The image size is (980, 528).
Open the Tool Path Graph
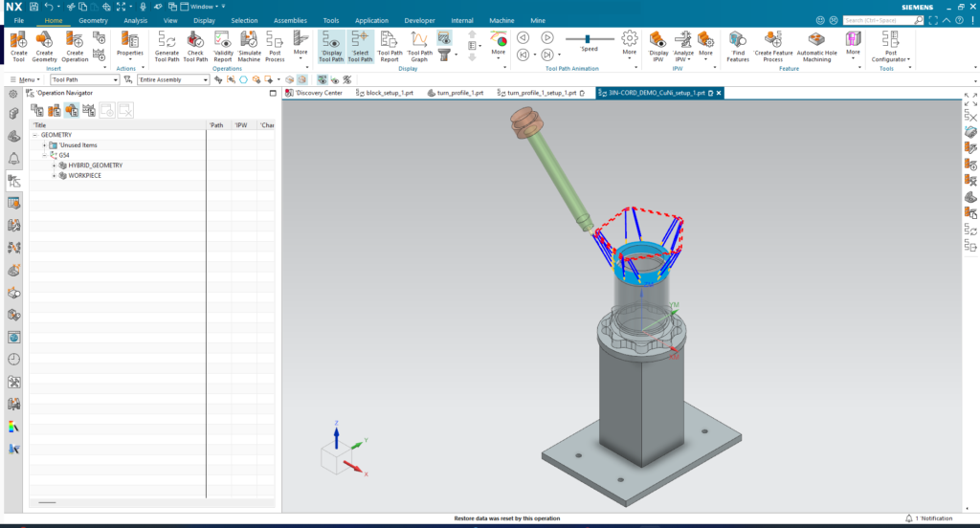point(419,45)
